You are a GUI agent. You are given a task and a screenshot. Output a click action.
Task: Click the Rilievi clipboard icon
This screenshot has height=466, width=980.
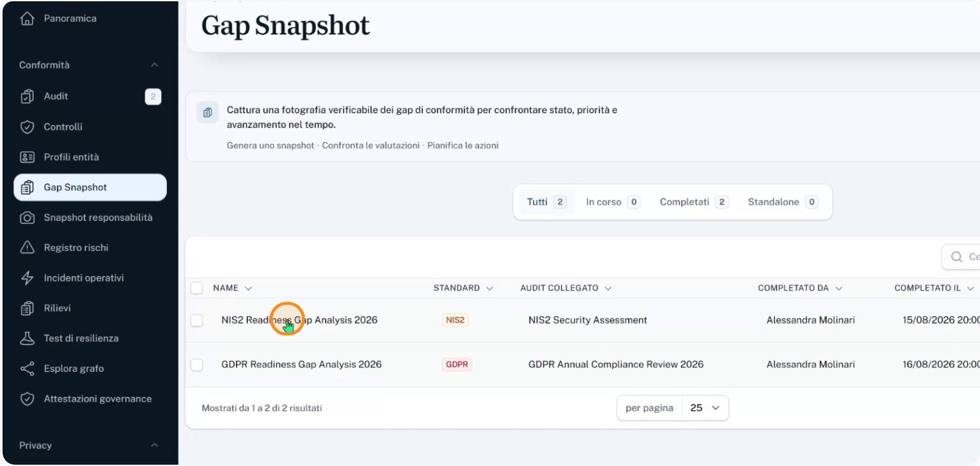(27, 309)
